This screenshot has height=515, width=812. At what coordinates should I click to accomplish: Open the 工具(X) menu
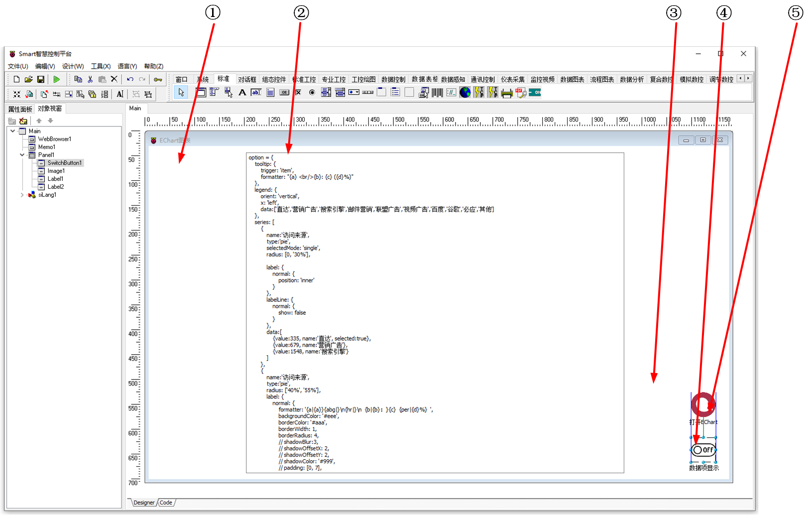tap(101, 66)
